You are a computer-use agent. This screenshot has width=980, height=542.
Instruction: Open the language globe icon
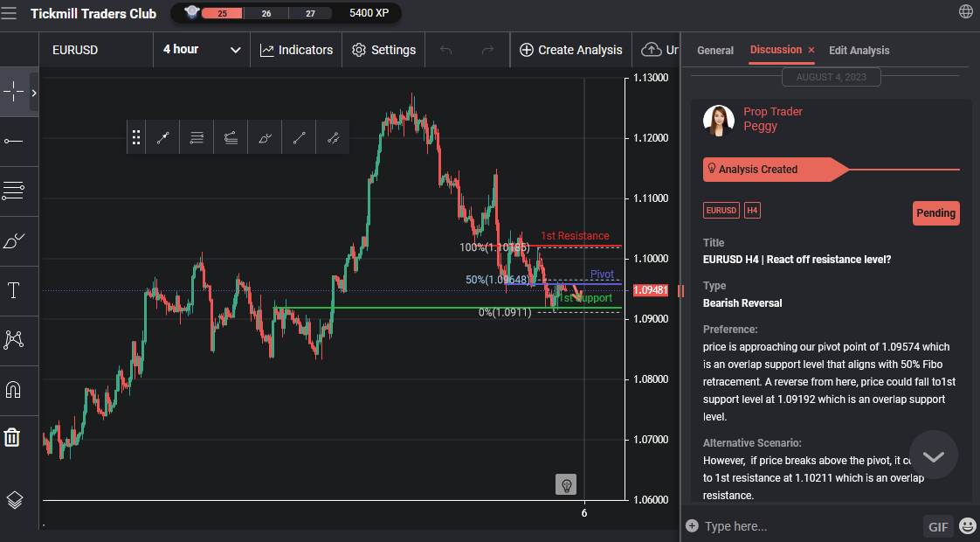coord(966,12)
